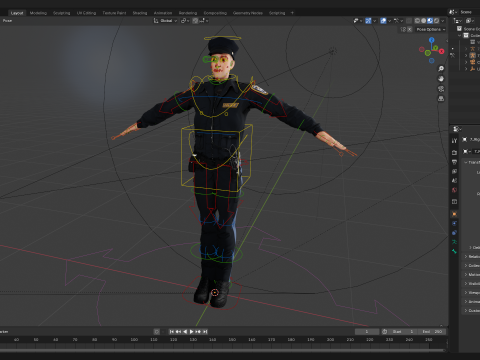Open the gizmo options dropdown arrow

[x=374, y=21]
